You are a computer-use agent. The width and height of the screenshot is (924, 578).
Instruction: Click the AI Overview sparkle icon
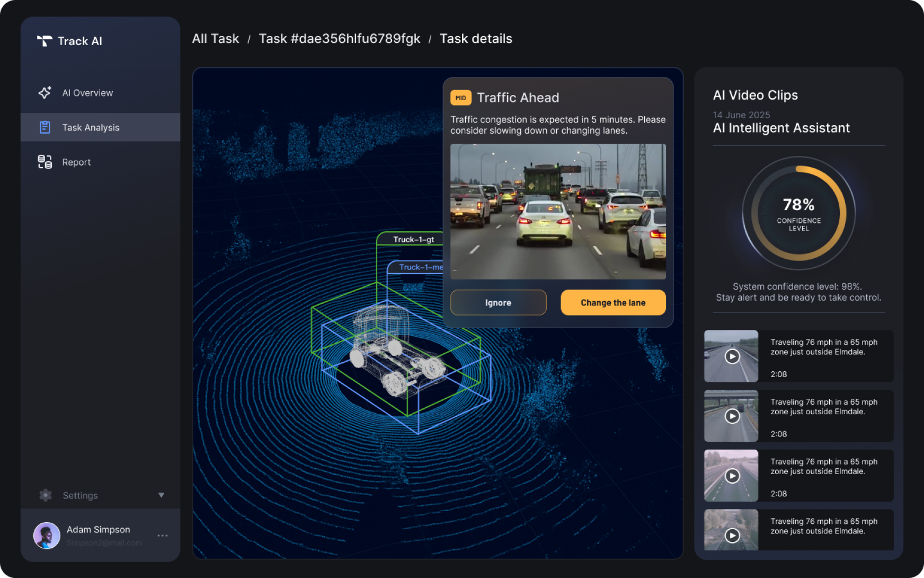45,92
